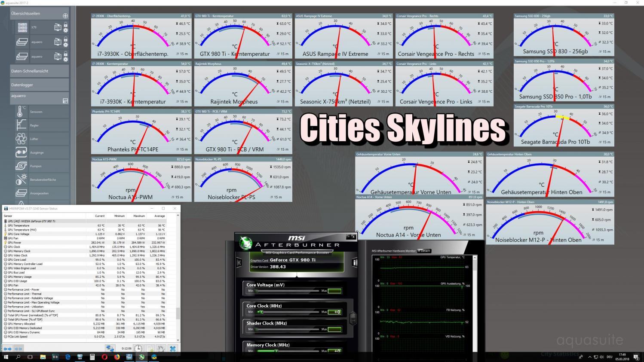Toggle the lock on the second aquaero overview entry
Viewport: 644px width, 362px height.
(x=65, y=54)
